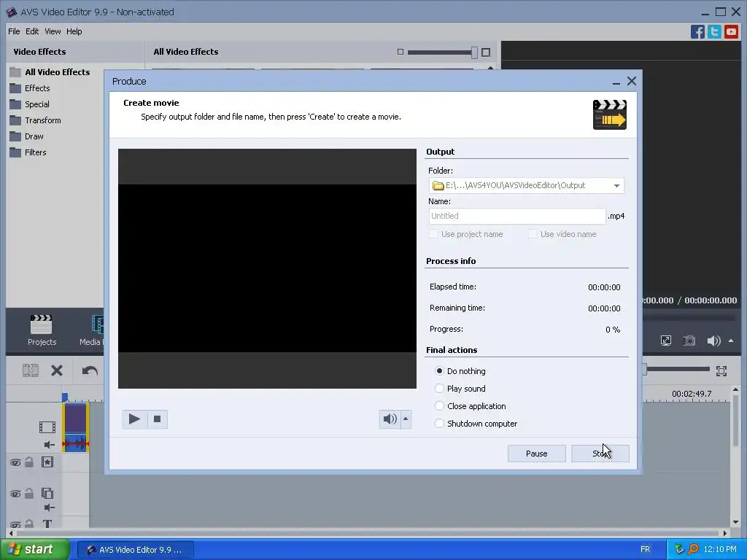Select the main video track filmstrip icon
This screenshot has height=560, width=747.
(x=47, y=427)
